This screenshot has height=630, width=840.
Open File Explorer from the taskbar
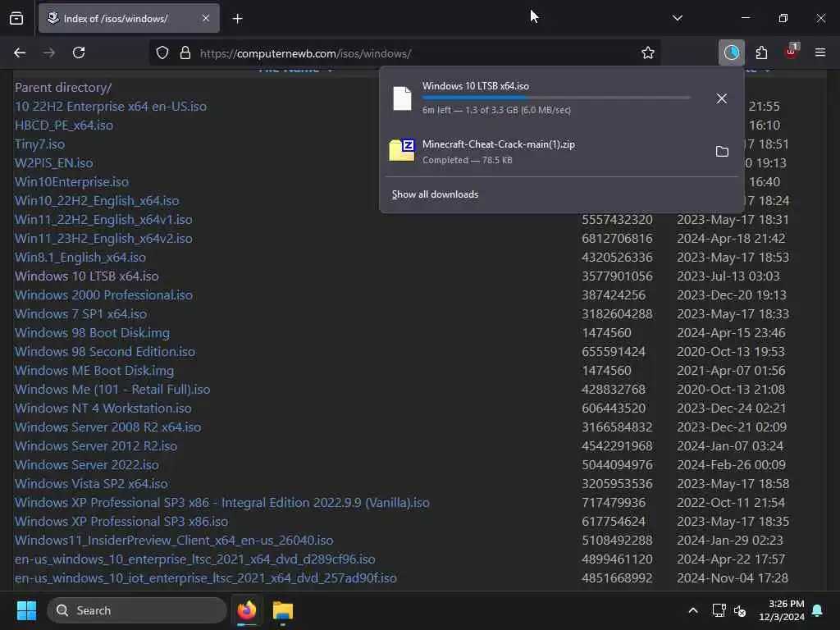coord(283,610)
